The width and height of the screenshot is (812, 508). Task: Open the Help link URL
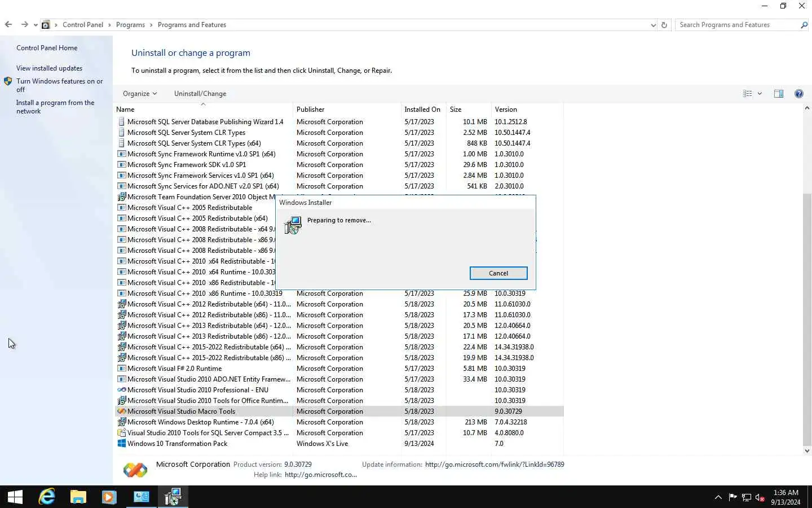(321, 475)
